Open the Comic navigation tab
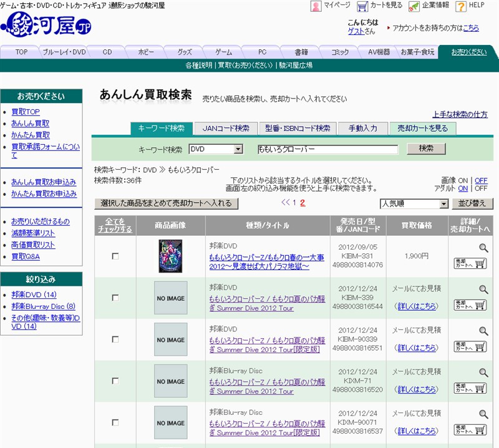 [x=340, y=52]
